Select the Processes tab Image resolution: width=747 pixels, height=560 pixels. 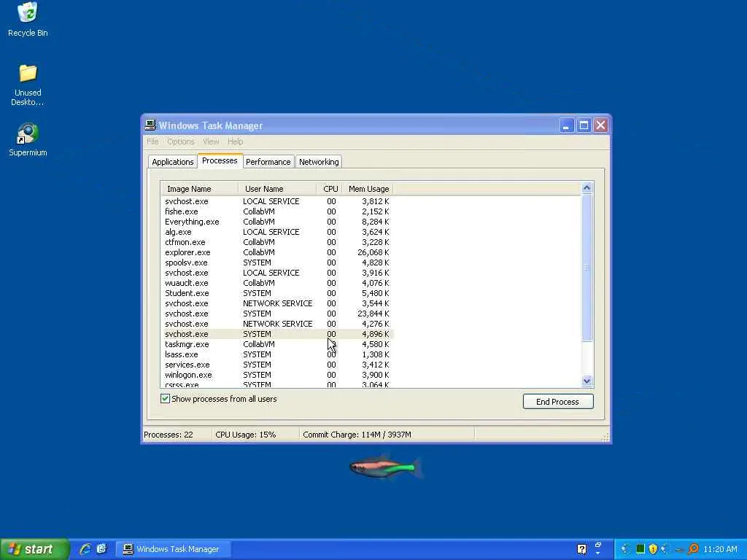[220, 160]
